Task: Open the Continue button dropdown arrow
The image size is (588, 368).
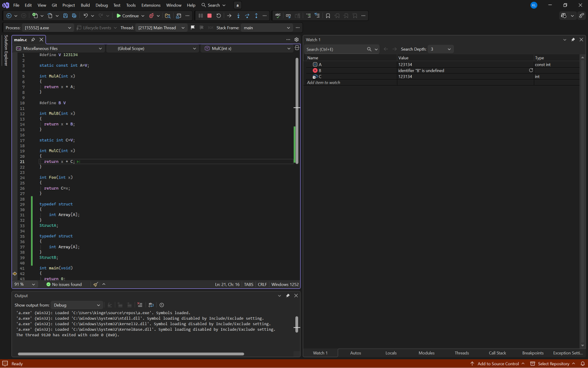Action: tap(143, 16)
